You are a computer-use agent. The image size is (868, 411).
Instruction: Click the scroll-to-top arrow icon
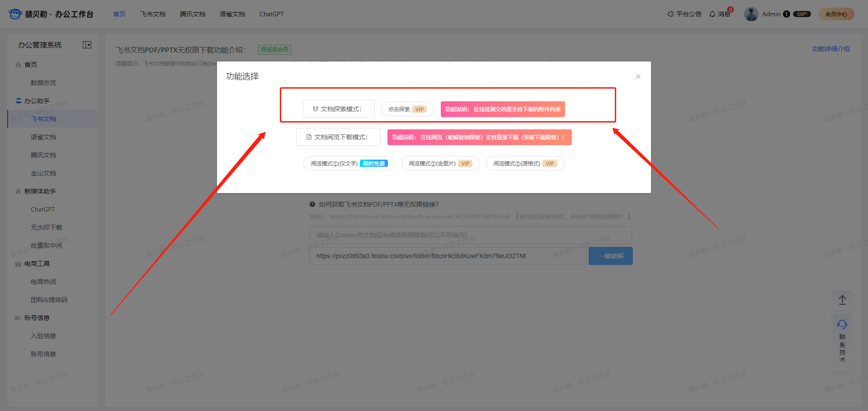click(842, 300)
